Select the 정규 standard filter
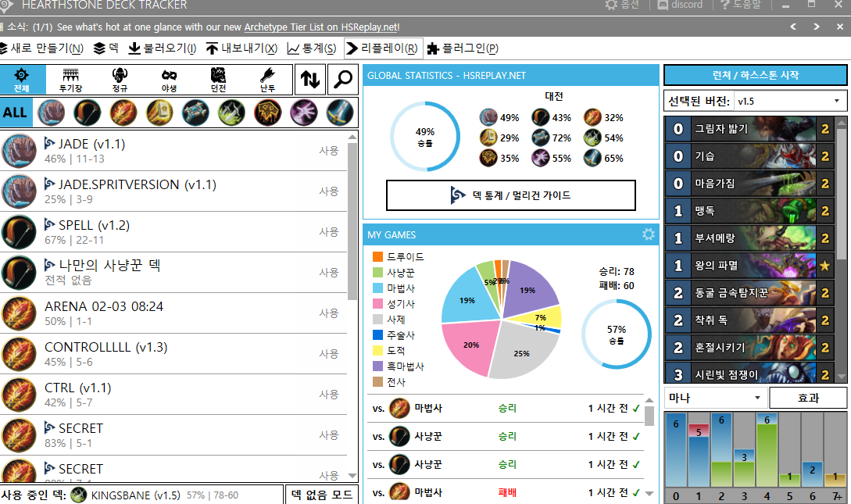This screenshot has height=504, width=851. tap(120, 79)
